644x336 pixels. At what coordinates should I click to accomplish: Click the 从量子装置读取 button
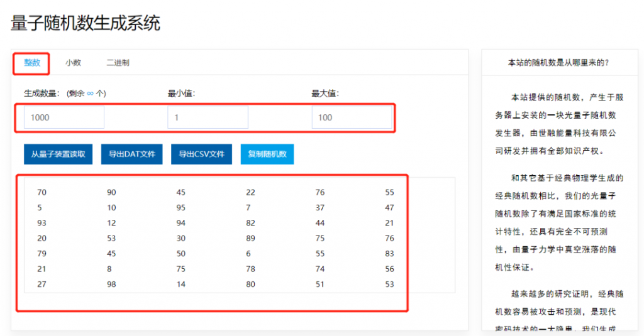click(58, 154)
